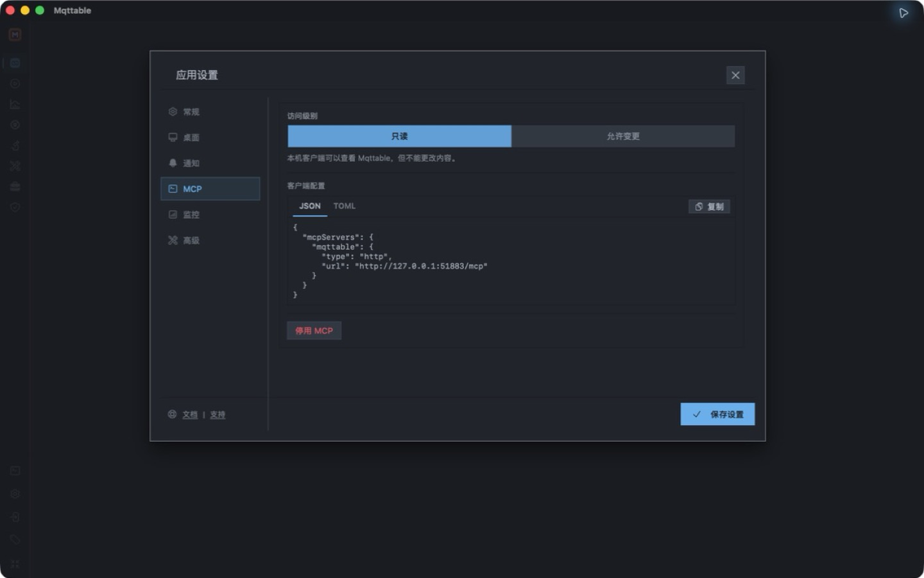Select the MCP settings section
Image resolution: width=924 pixels, height=578 pixels.
click(x=210, y=189)
